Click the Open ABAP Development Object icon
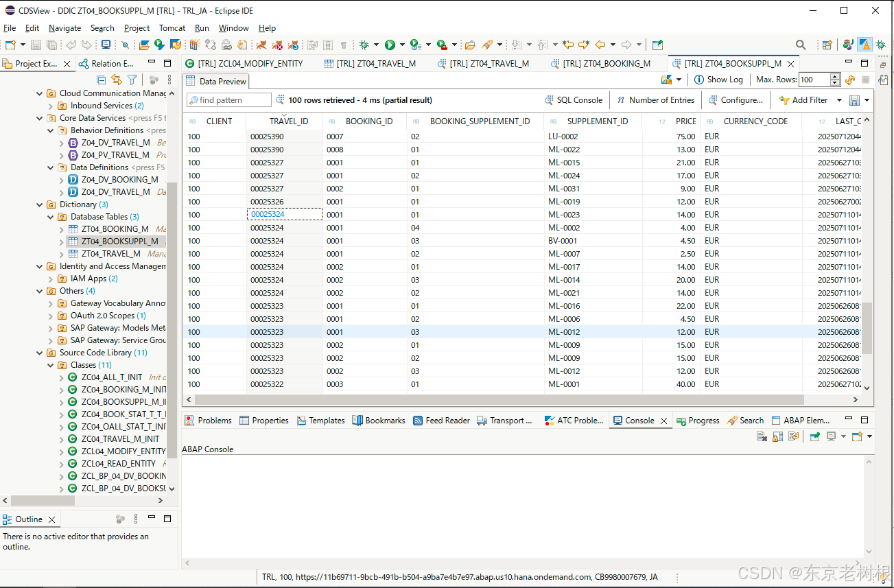 (145, 44)
